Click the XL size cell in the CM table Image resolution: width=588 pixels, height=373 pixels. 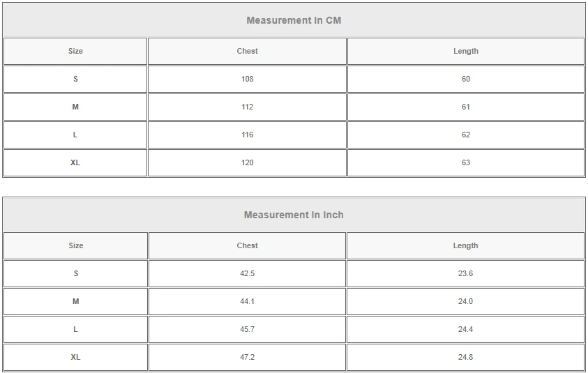coord(75,163)
